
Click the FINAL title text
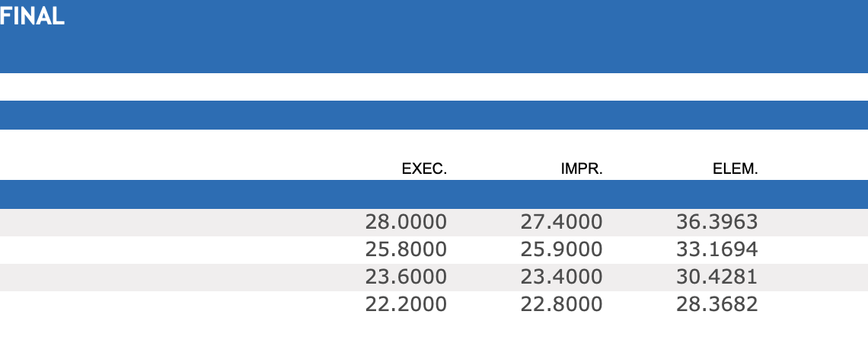coord(32,17)
